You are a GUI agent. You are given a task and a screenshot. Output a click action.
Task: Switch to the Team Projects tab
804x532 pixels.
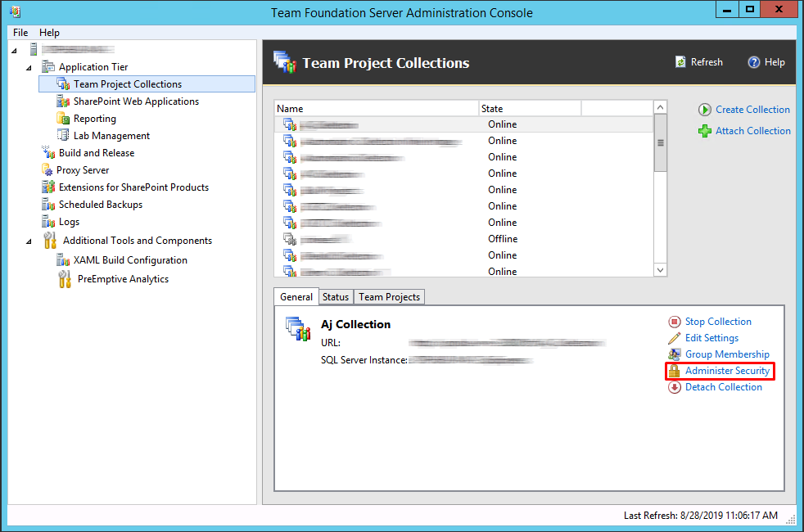coord(389,297)
